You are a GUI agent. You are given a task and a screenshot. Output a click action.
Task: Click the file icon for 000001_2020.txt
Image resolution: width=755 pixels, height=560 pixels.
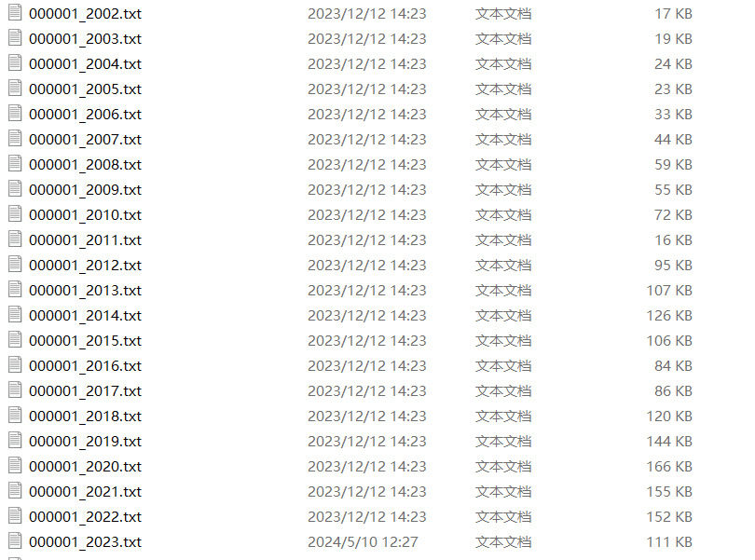(x=15, y=466)
